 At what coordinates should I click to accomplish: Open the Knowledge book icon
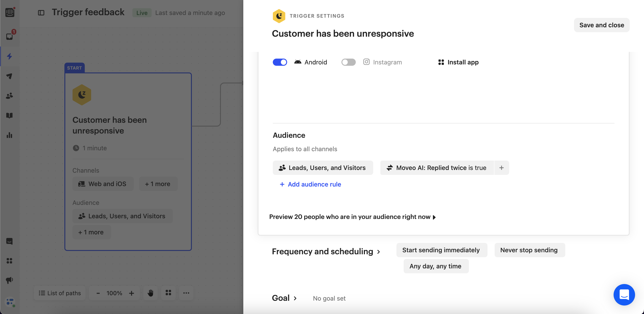tap(9, 115)
